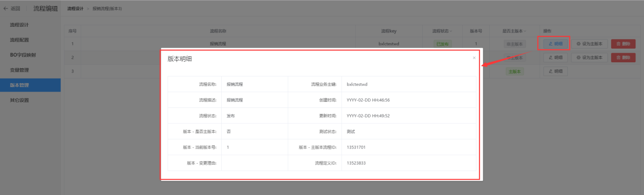Open 明细 for row 1

coord(555,44)
